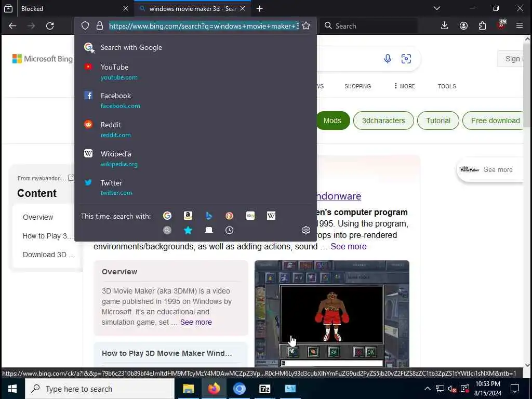Reload the current page
The height and width of the screenshot is (399, 532).
(50, 26)
